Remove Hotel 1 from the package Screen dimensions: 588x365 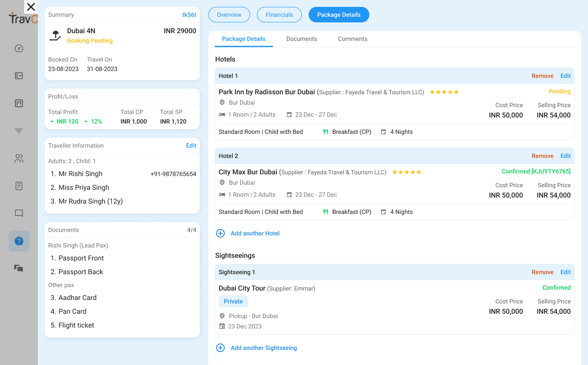click(542, 76)
